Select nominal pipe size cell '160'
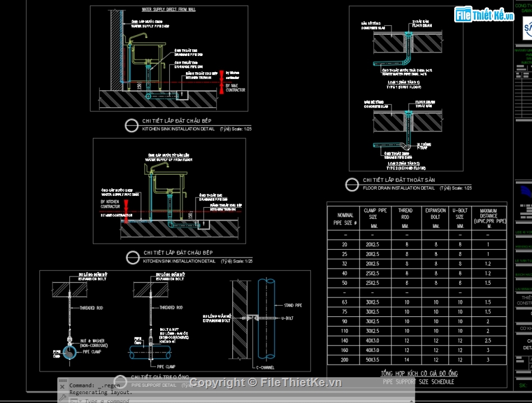532x403 pixels. click(x=344, y=350)
